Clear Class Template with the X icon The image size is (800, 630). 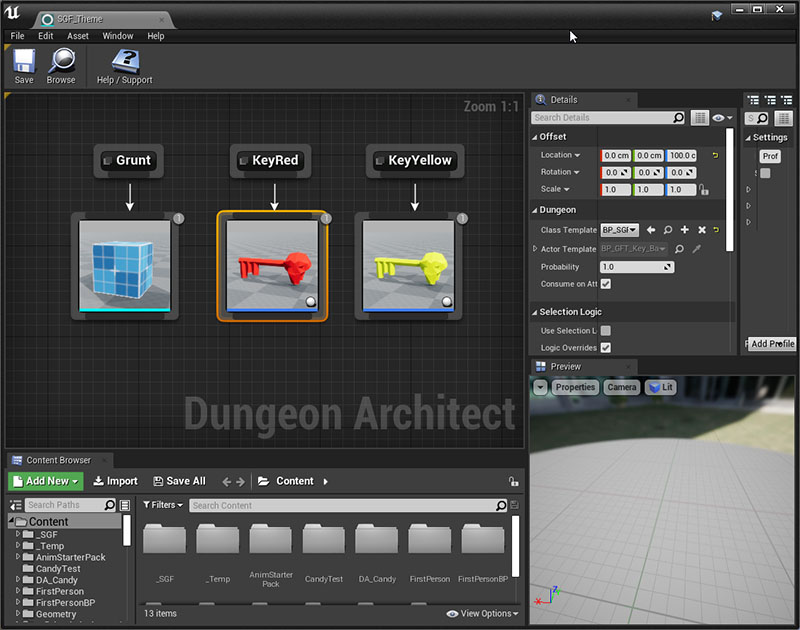(x=702, y=230)
